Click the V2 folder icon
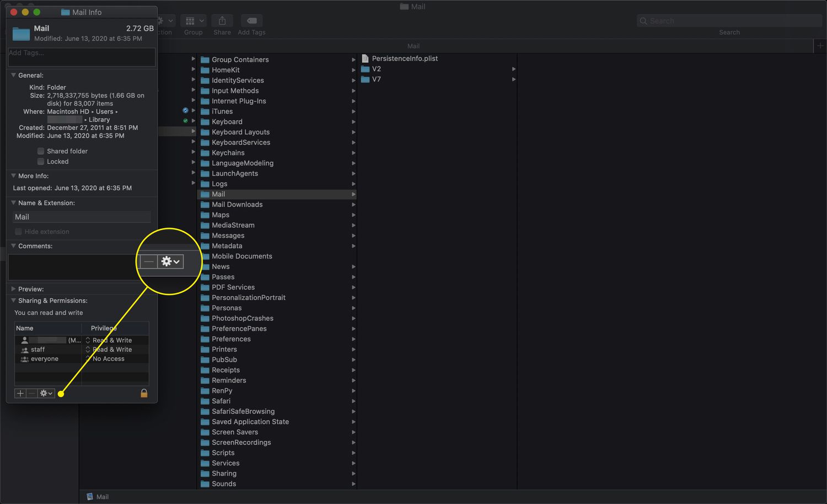Viewport: 827px width, 504px height. click(x=365, y=69)
